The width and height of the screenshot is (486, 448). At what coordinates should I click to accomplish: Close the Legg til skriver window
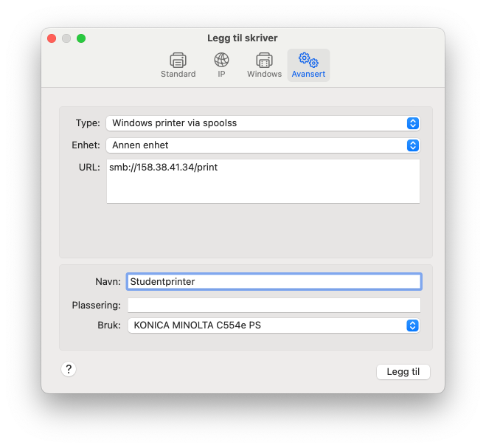52,38
